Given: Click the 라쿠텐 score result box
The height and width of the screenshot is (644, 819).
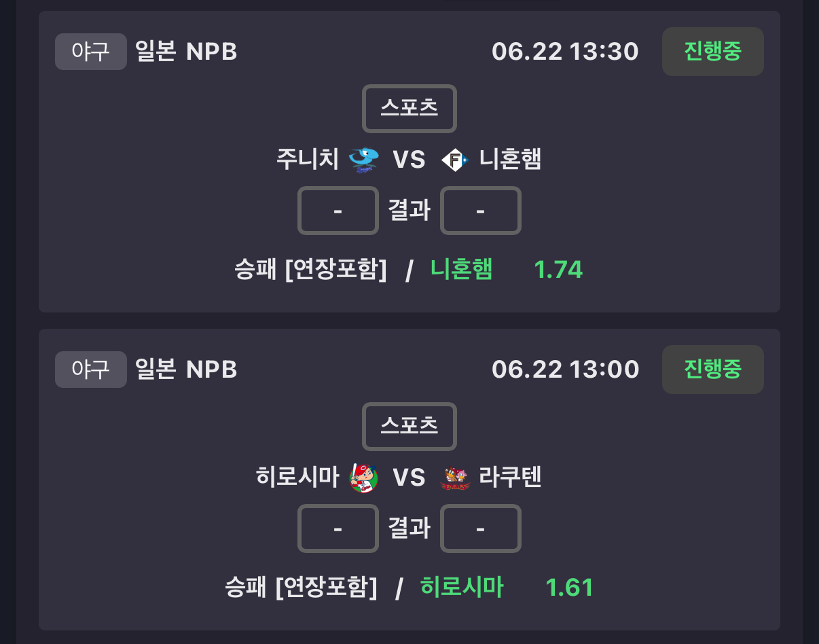Looking at the screenshot, I should coord(481,529).
